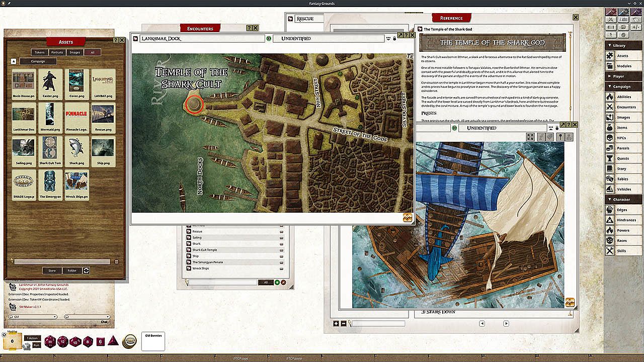
Task: Pick the d4 pyramid die
Action: pos(113,341)
